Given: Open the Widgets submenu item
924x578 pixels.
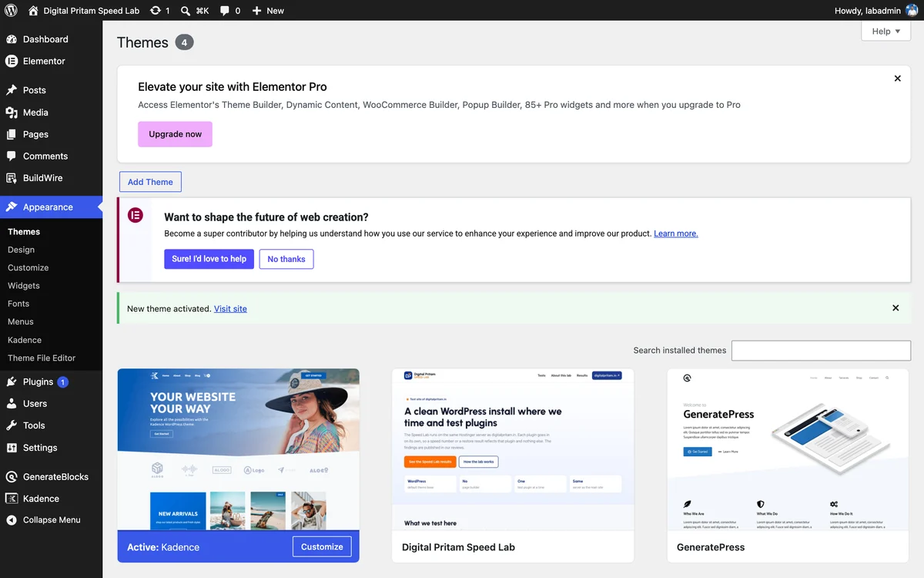Looking at the screenshot, I should coord(24,286).
